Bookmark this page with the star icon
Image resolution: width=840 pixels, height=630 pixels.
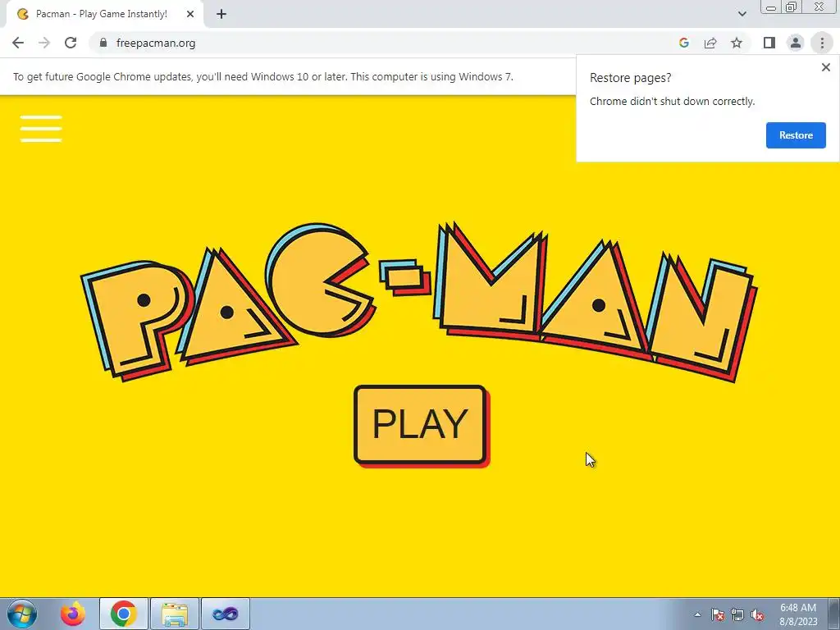(737, 43)
